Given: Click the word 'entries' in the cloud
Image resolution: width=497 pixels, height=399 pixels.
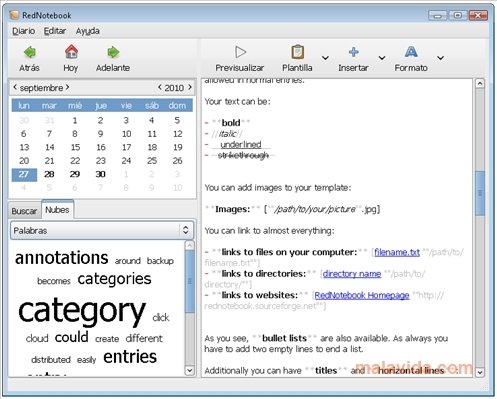Looking at the screenshot, I should pos(130,357).
